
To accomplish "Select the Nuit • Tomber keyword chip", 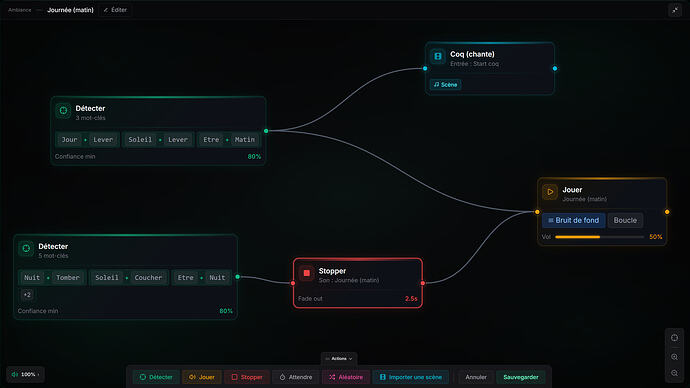I will [x=52, y=278].
